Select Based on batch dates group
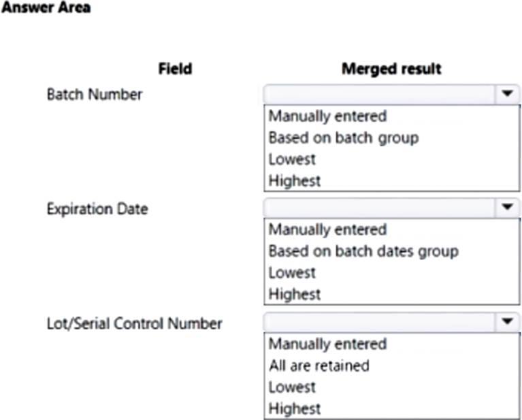522x420 pixels. pos(363,251)
